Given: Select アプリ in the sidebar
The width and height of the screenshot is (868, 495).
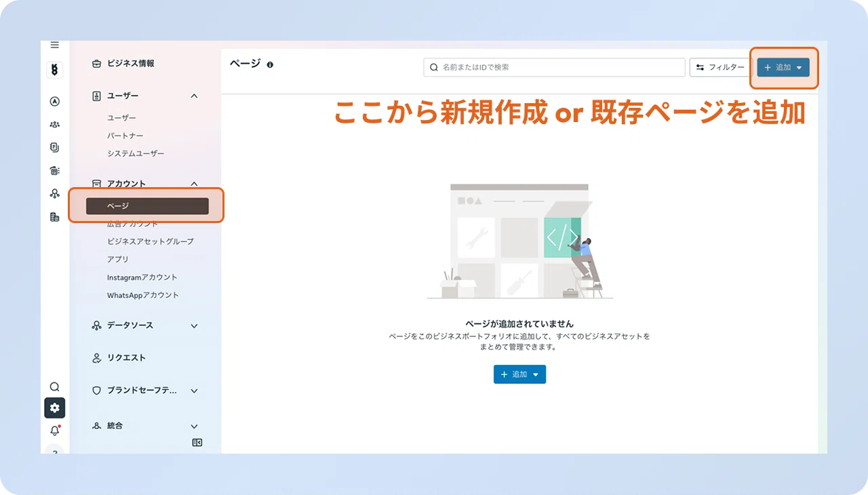Looking at the screenshot, I should click(117, 259).
